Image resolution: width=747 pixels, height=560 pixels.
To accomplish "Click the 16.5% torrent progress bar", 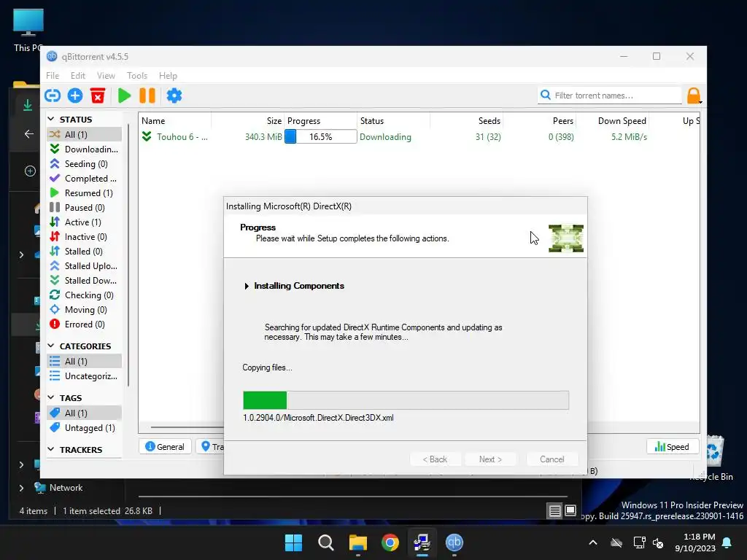I will 321,136.
